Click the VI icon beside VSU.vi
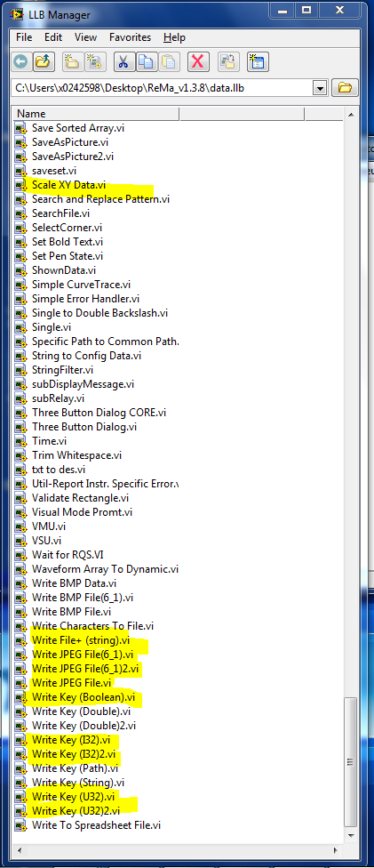 (21, 541)
